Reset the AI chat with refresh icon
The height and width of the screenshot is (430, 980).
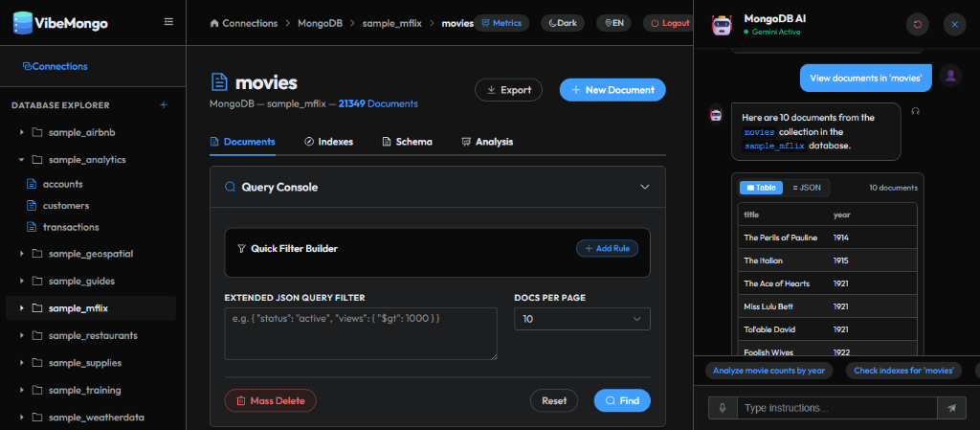[917, 24]
